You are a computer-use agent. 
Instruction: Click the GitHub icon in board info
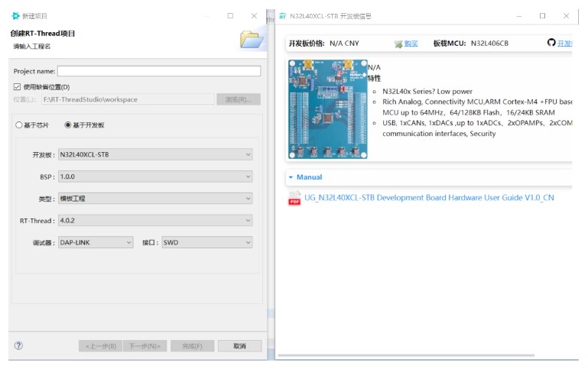pos(551,43)
